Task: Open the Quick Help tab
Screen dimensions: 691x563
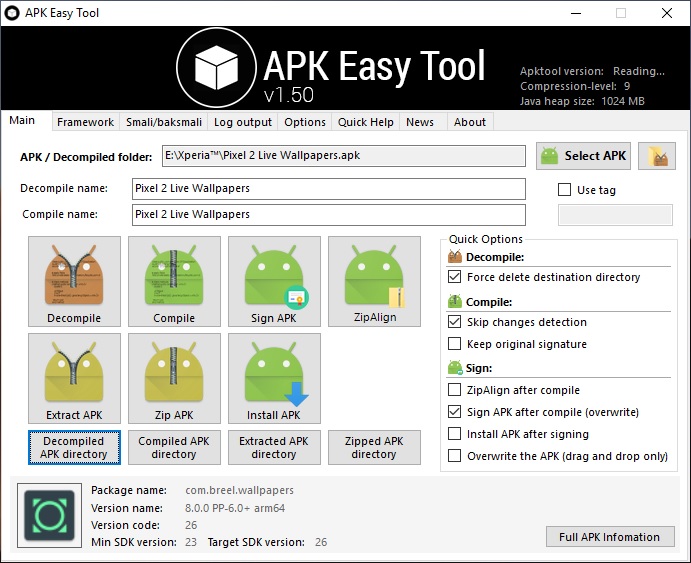Action: coord(366,122)
